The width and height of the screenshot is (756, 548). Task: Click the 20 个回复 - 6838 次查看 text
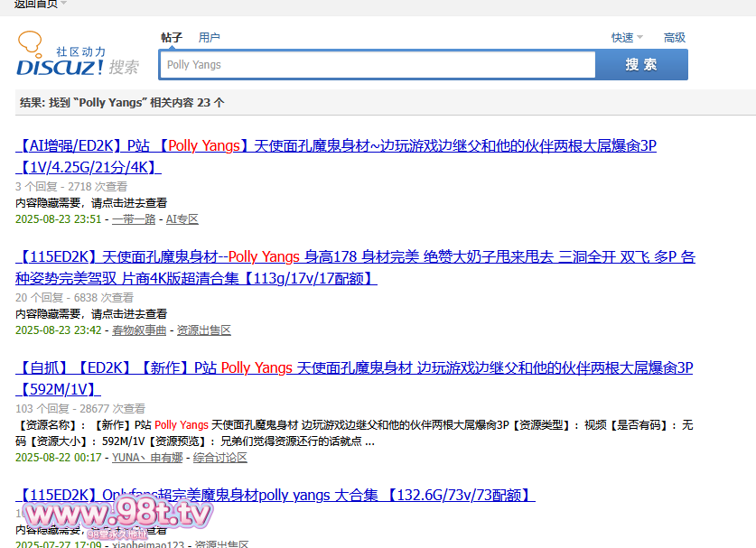point(74,298)
